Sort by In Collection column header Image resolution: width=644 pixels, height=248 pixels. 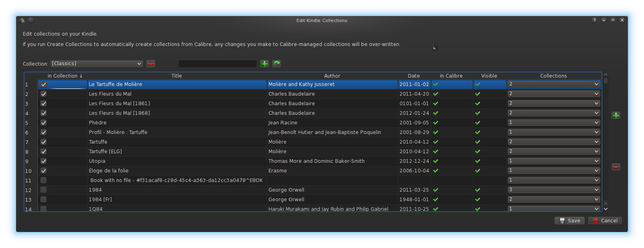(63, 76)
